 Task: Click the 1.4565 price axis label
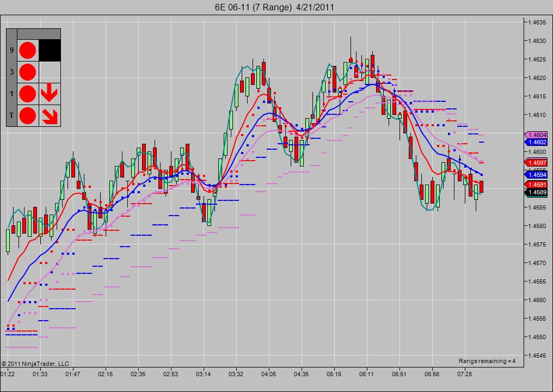pyautogui.click(x=537, y=281)
